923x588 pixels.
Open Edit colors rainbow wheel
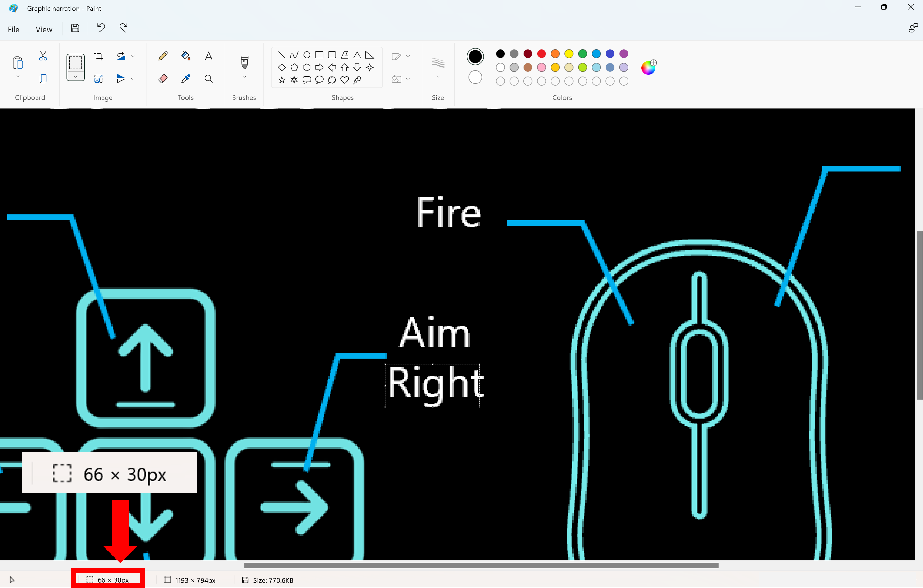649,67
